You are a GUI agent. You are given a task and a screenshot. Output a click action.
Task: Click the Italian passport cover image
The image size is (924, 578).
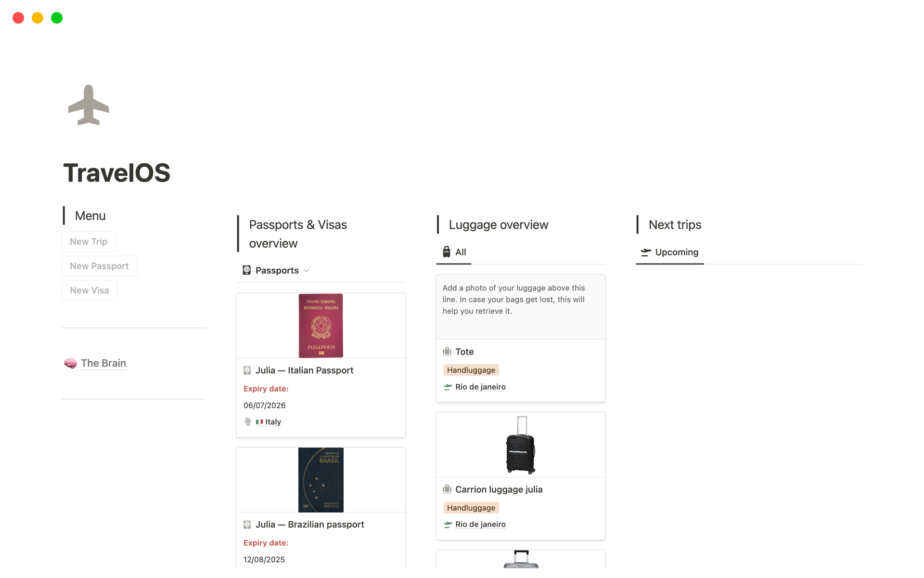[x=321, y=326]
